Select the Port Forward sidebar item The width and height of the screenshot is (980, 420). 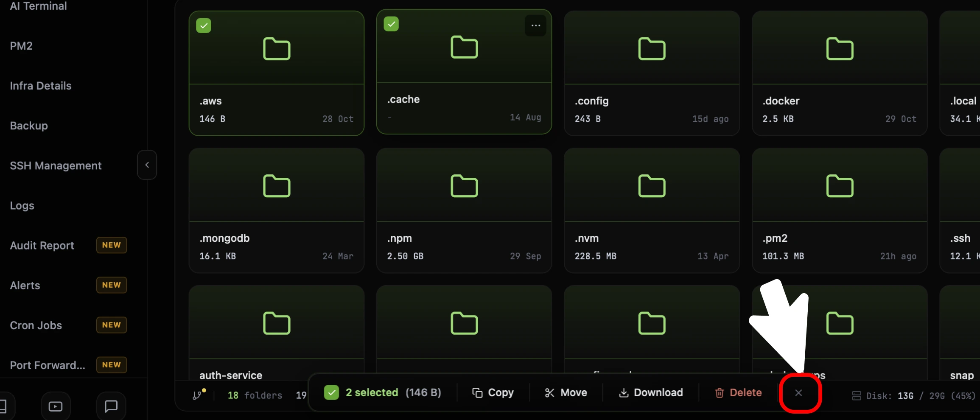[x=48, y=365]
